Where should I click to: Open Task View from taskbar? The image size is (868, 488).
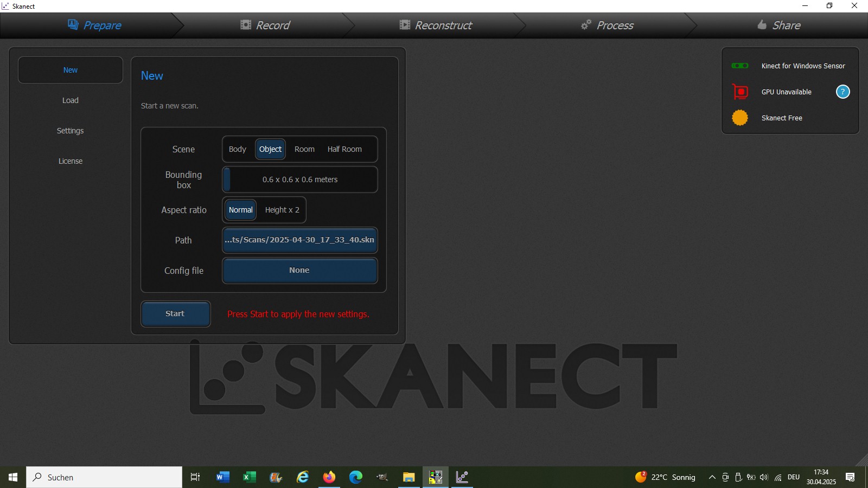(195, 477)
